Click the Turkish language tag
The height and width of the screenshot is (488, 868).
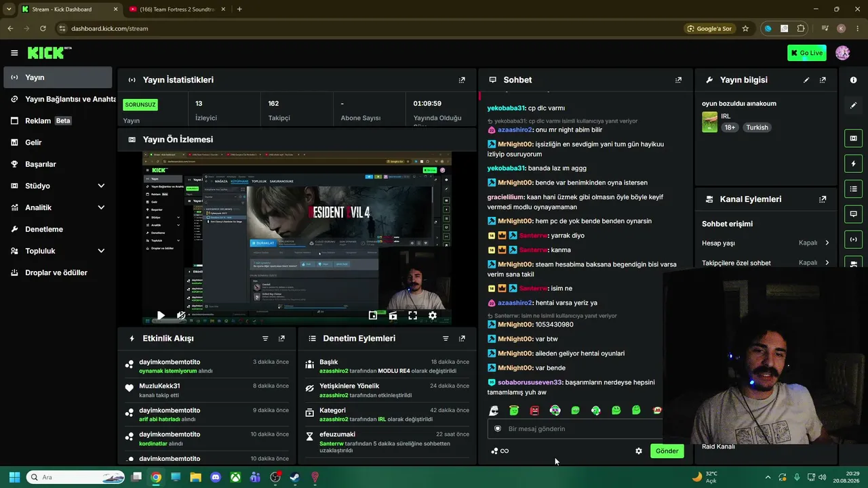point(757,127)
